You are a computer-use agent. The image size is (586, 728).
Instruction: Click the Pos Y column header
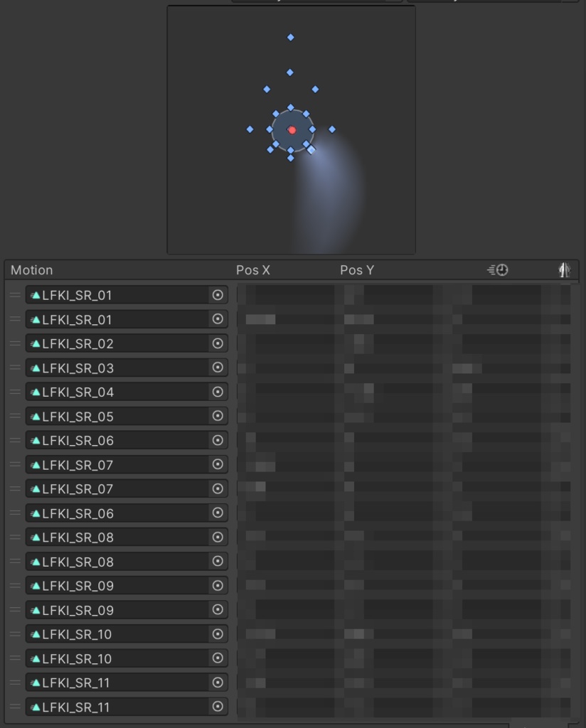coord(357,270)
